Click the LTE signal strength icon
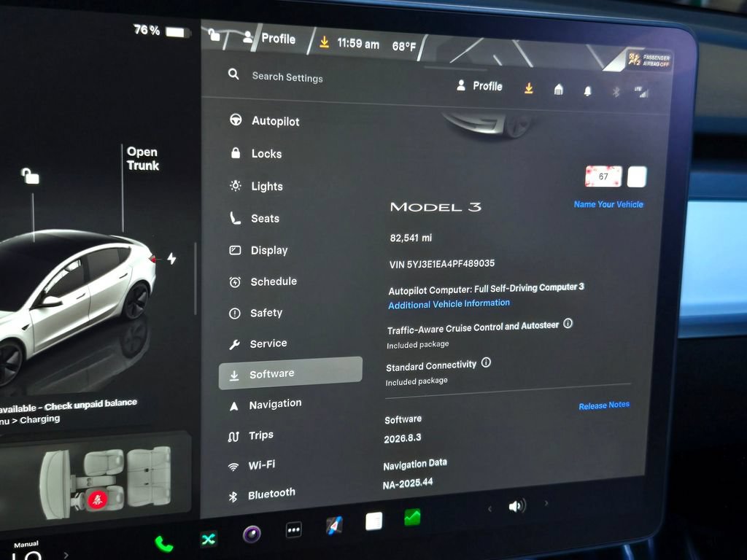This screenshot has height=560, width=747. (x=642, y=92)
